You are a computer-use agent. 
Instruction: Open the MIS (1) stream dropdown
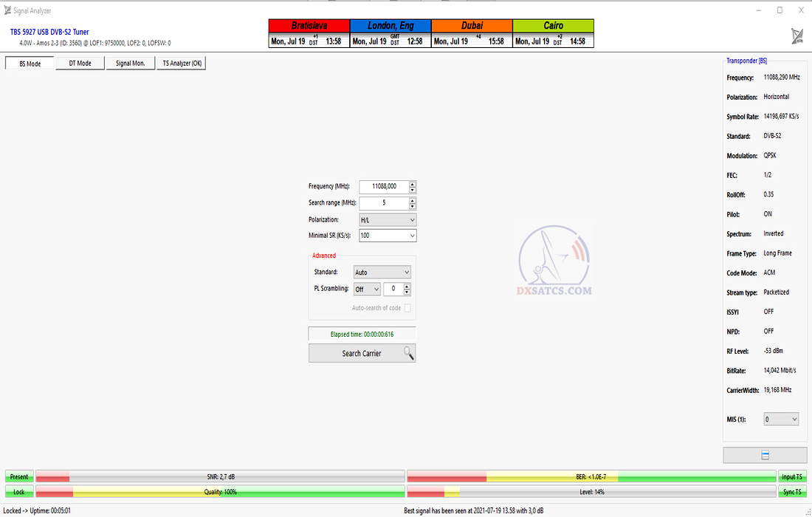[781, 420]
